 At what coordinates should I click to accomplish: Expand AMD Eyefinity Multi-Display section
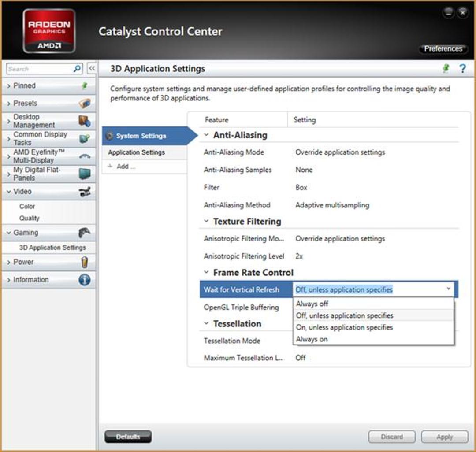click(x=8, y=156)
